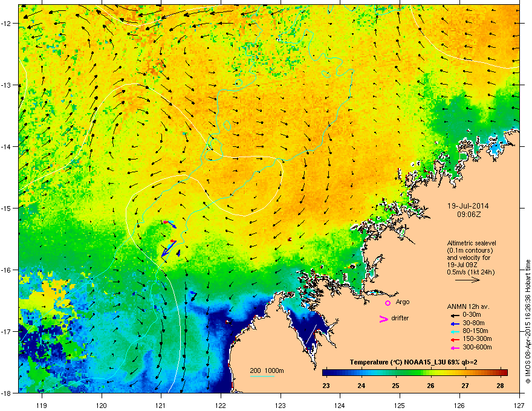Click the color bar value 27
Viewport: 532px width, 411px height.
465,386
